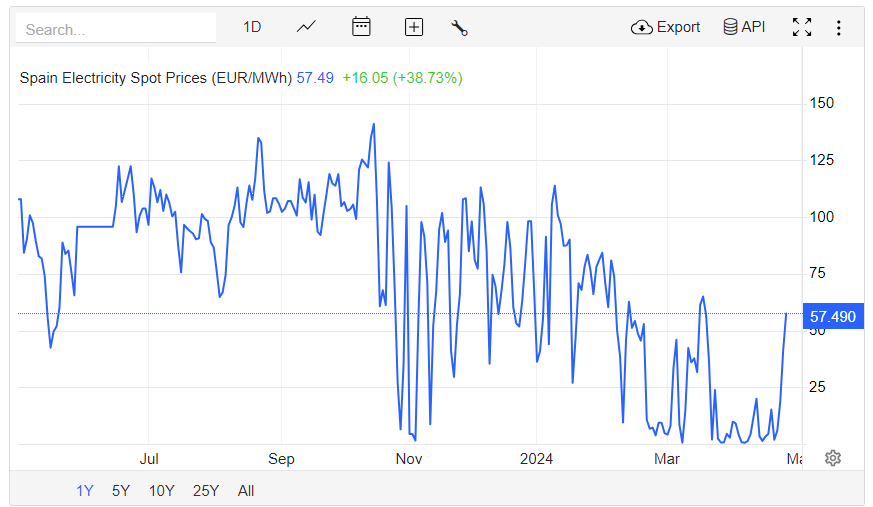Click the Mar x-axis label
The width and height of the screenshot is (873, 507).
pyautogui.click(x=666, y=459)
